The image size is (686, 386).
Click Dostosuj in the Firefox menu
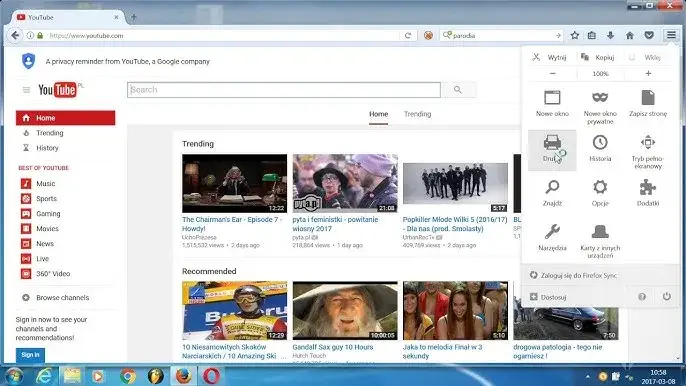(x=548, y=297)
